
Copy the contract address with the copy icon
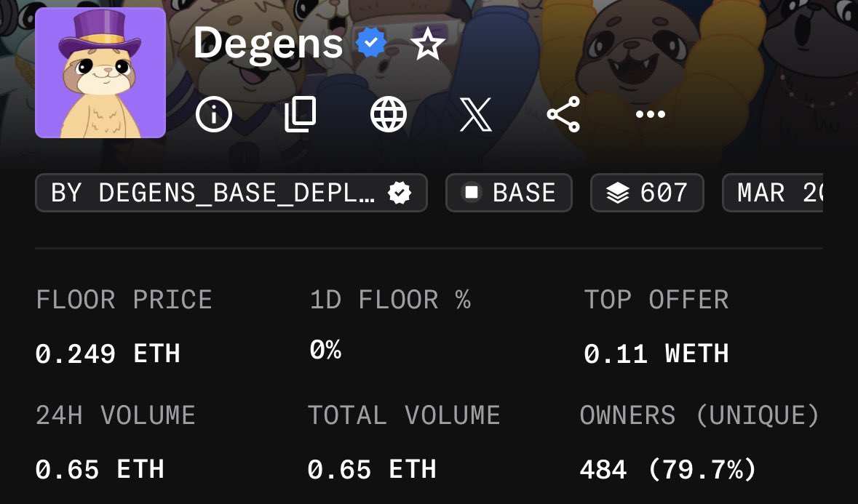click(301, 114)
